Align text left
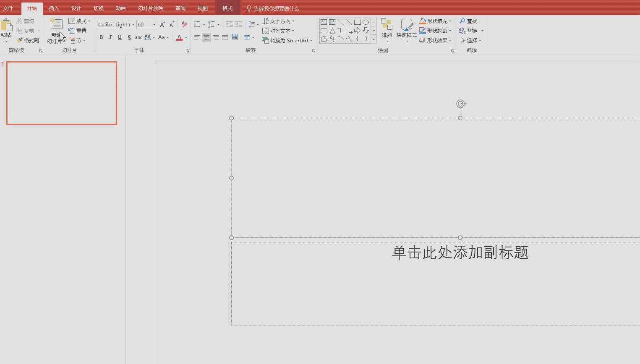This screenshot has width=640, height=364. click(x=197, y=37)
